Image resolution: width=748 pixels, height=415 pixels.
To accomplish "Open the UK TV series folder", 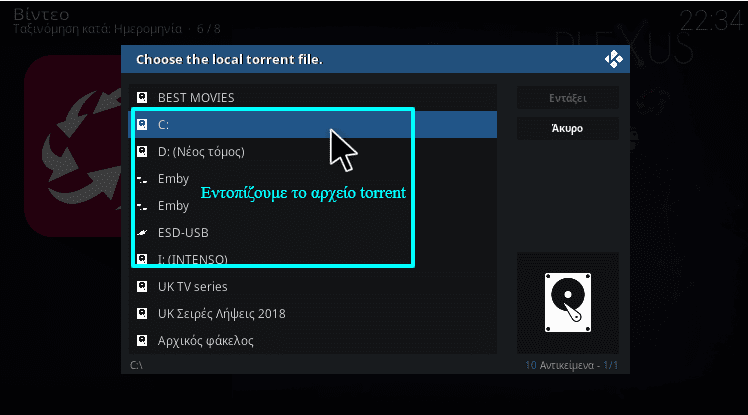I will pyautogui.click(x=313, y=287).
